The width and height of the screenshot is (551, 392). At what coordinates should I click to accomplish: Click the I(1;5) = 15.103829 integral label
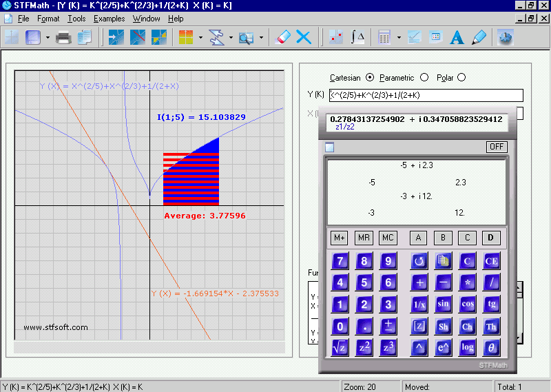[201, 117]
